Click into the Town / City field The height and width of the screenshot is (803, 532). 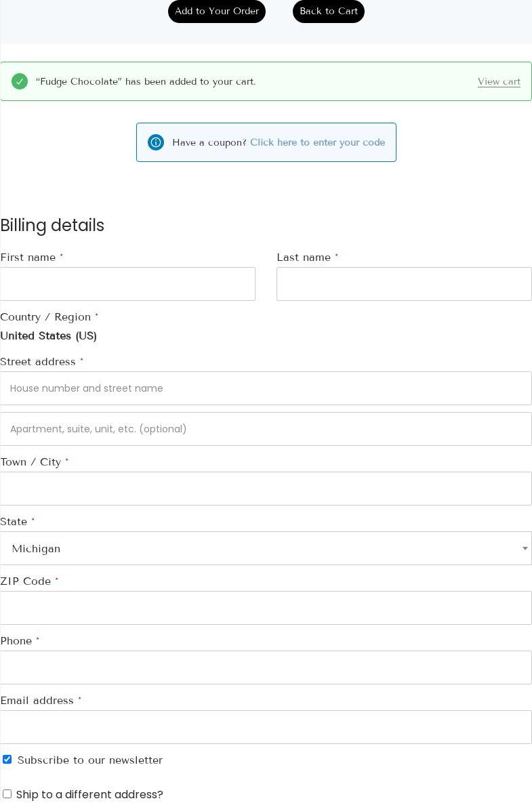(x=266, y=489)
